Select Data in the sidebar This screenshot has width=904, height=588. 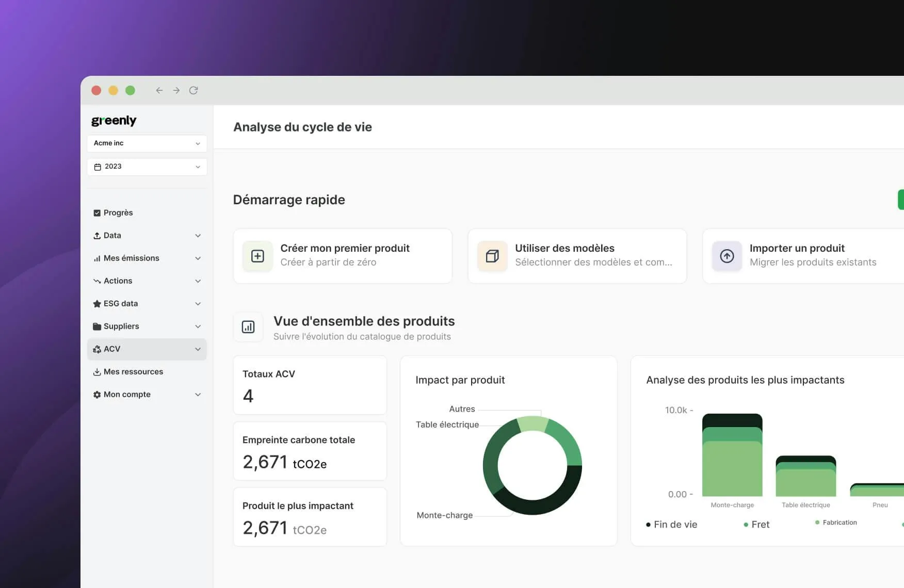(x=147, y=236)
